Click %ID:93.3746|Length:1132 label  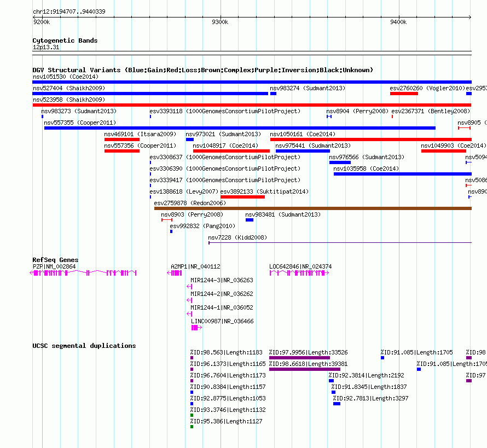[228, 410]
